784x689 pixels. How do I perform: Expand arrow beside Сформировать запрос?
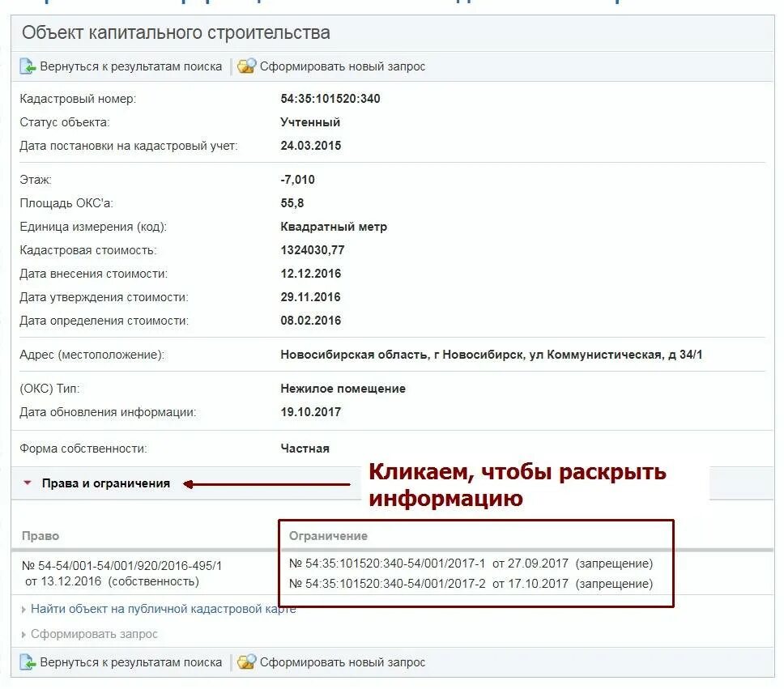pyautogui.click(x=23, y=635)
